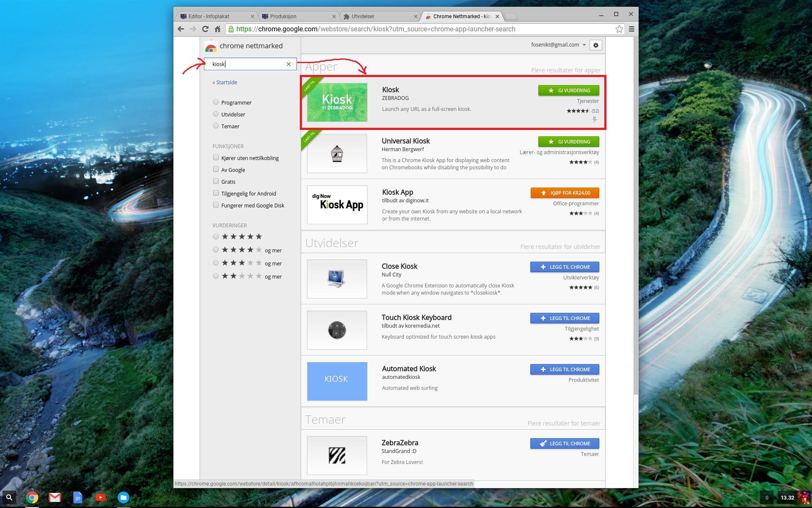
Task: Open Flere resultater for temaer
Action: (564, 423)
